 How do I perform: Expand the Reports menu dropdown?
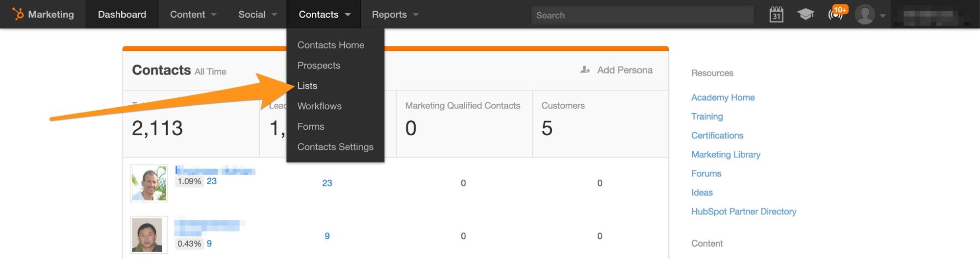pos(395,15)
